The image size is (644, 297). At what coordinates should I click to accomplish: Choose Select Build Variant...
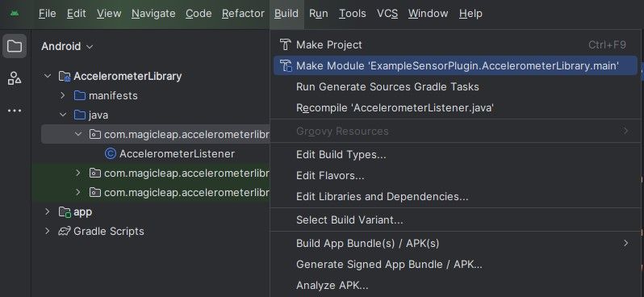(455, 220)
